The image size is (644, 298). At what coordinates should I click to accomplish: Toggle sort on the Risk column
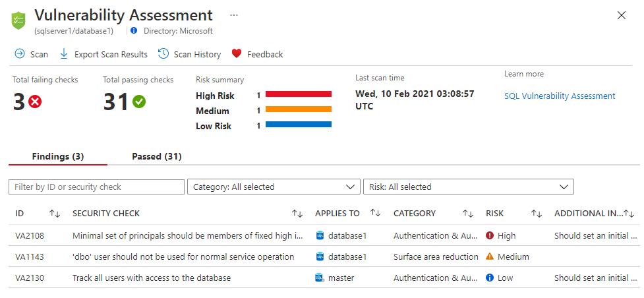pyautogui.click(x=537, y=214)
